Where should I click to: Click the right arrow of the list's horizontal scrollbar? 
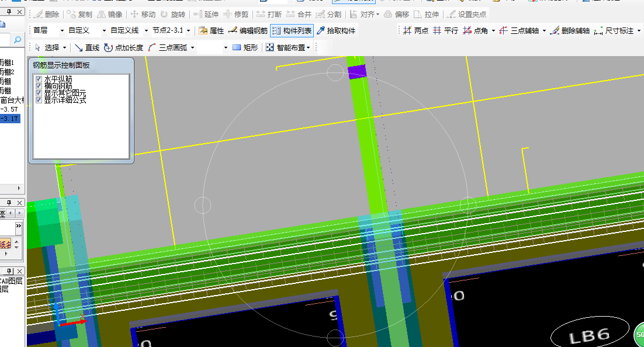[19, 188]
